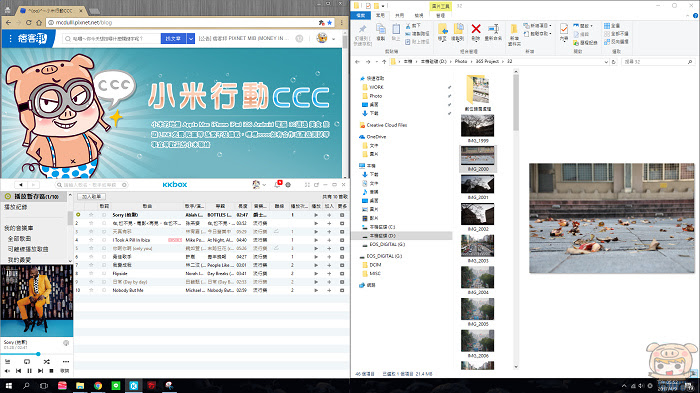This screenshot has height=393, width=700.
Task: Expand the address bar history dropdown
Action: (x=606, y=62)
